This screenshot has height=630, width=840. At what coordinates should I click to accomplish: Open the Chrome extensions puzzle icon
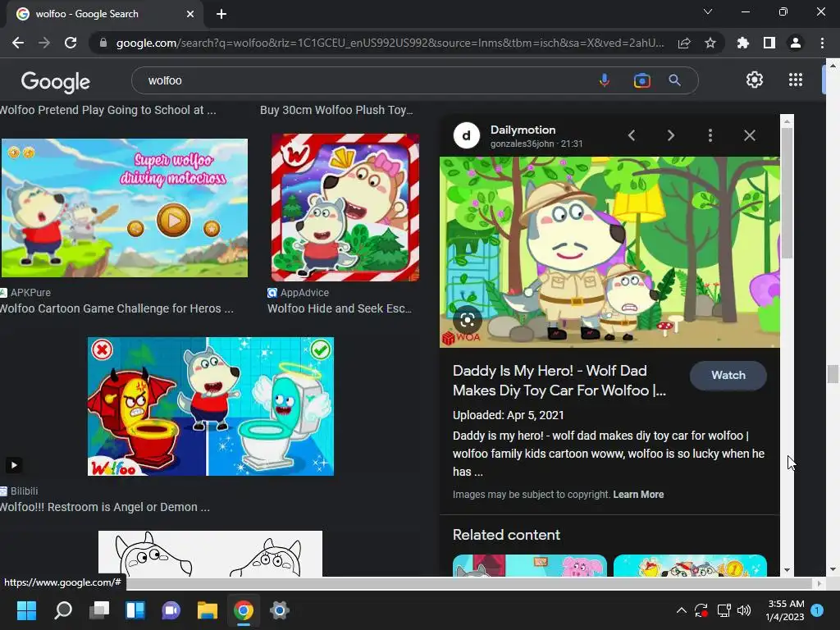(742, 43)
